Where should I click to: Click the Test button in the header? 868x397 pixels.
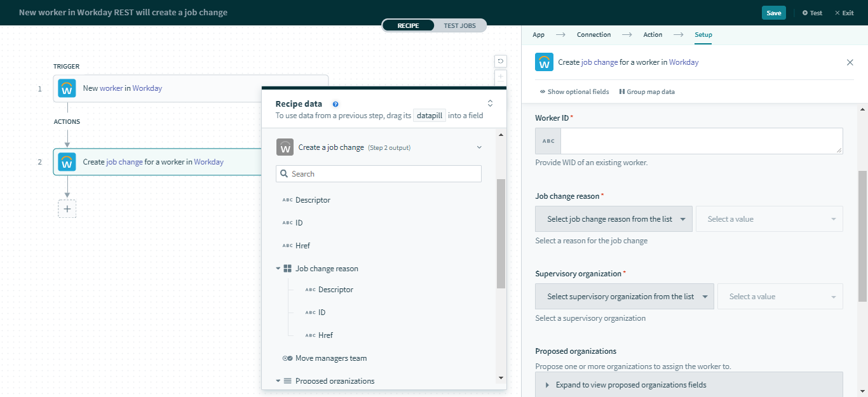[812, 13]
